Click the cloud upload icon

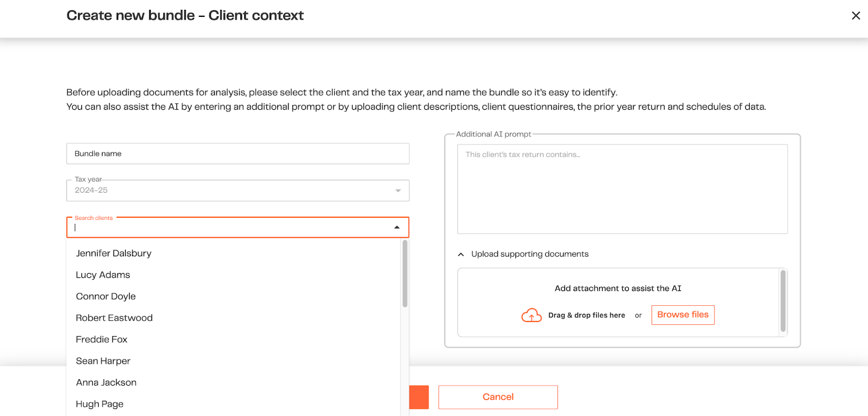[x=531, y=315]
